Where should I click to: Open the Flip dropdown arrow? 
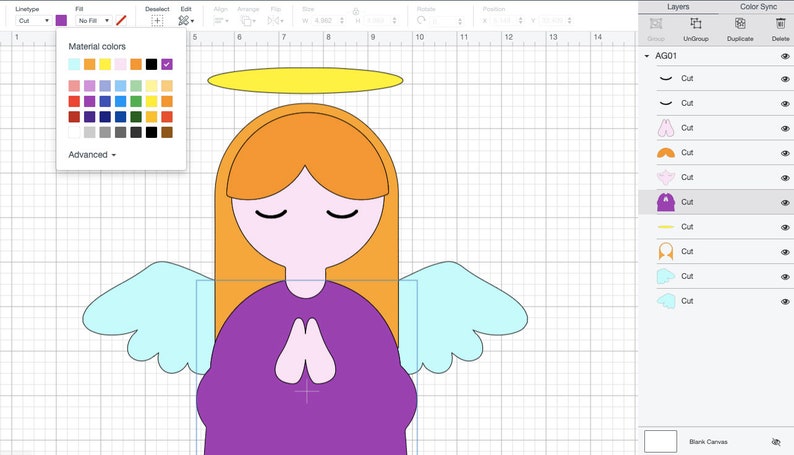(282, 21)
